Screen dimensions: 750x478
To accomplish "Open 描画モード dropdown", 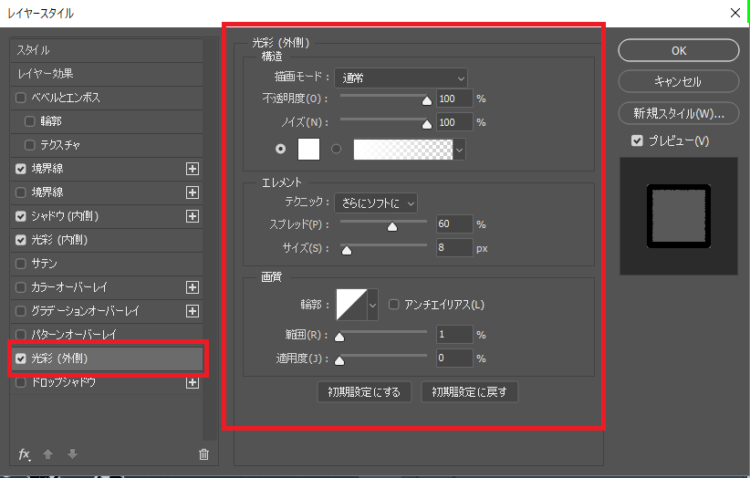I will 401,78.
